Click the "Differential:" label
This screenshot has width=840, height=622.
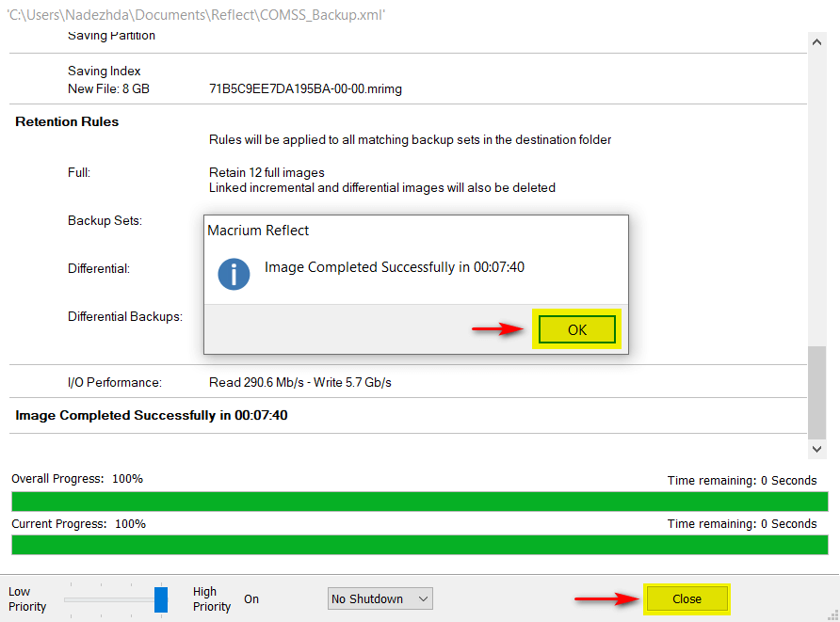click(x=99, y=268)
